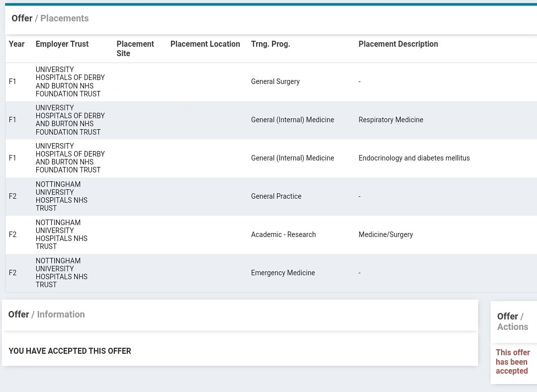
Task: Select the Emergency Medicine programme cell
Action: pyautogui.click(x=283, y=273)
